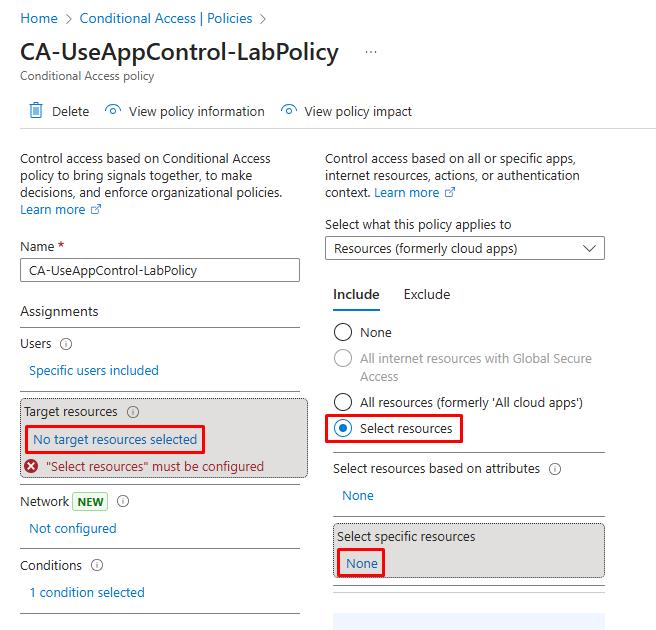
Task: Click the View policy information eye icon
Action: 113,111
